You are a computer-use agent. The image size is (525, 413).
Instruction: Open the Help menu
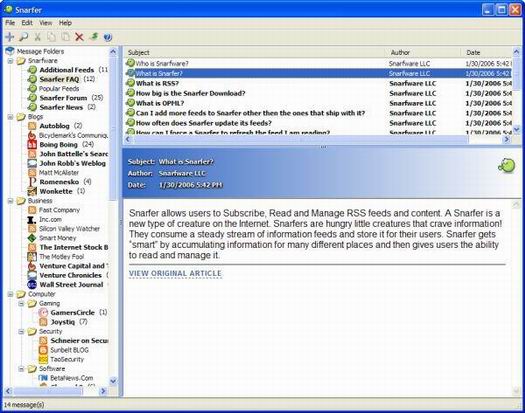[65, 23]
